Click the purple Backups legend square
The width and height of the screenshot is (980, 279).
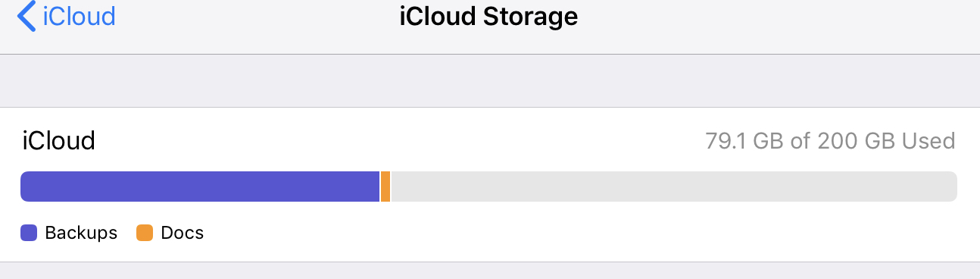click(x=29, y=233)
